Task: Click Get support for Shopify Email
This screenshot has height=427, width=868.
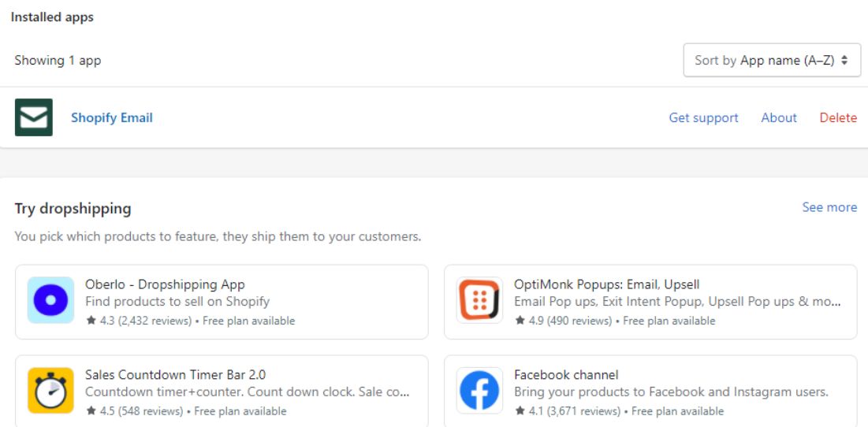Action: tap(703, 118)
